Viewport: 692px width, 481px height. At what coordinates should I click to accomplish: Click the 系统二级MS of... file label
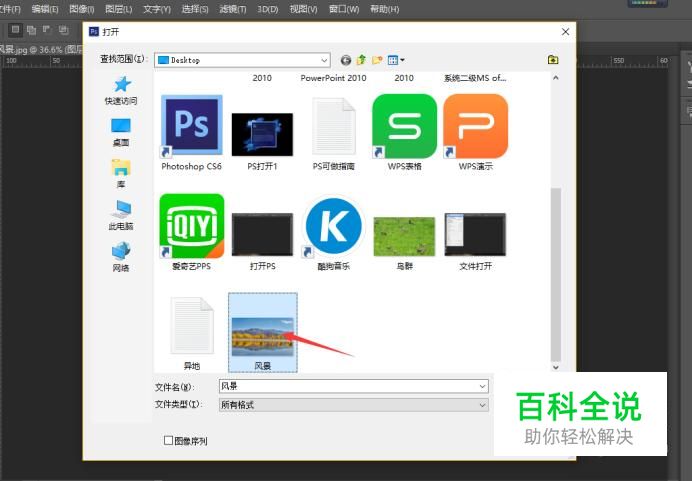click(x=475, y=78)
